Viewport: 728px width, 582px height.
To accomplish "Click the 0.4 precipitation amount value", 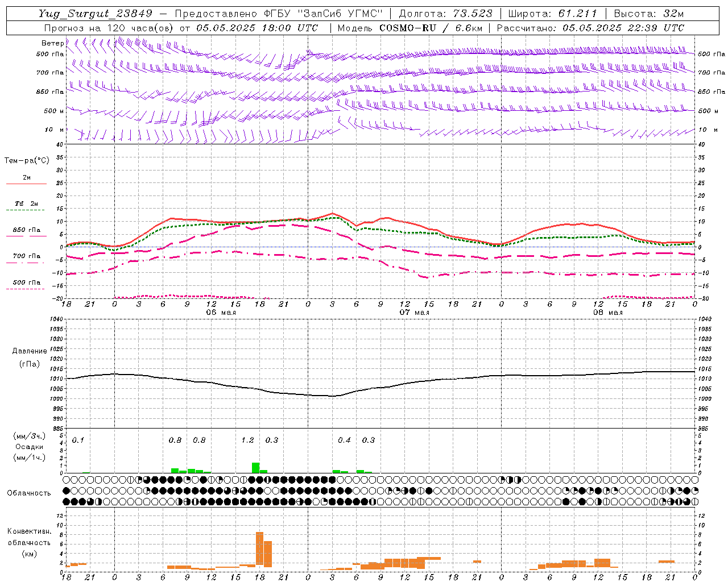I will click(x=345, y=440).
